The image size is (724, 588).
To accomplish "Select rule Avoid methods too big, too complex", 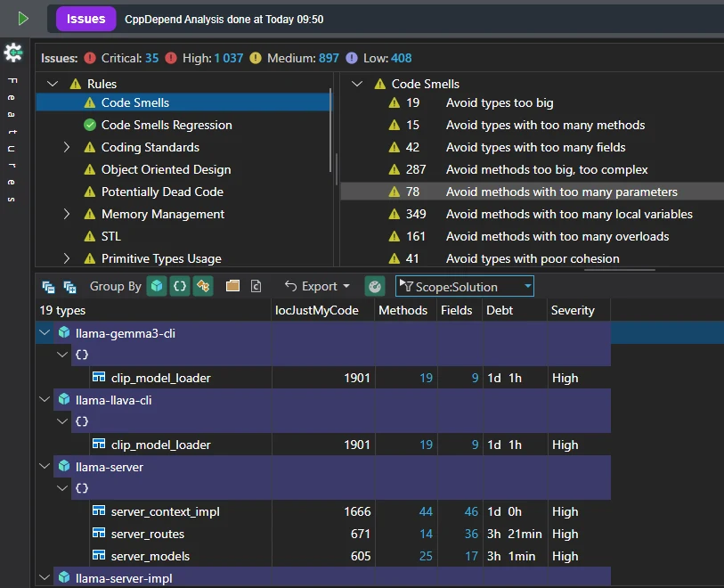I will 547,169.
